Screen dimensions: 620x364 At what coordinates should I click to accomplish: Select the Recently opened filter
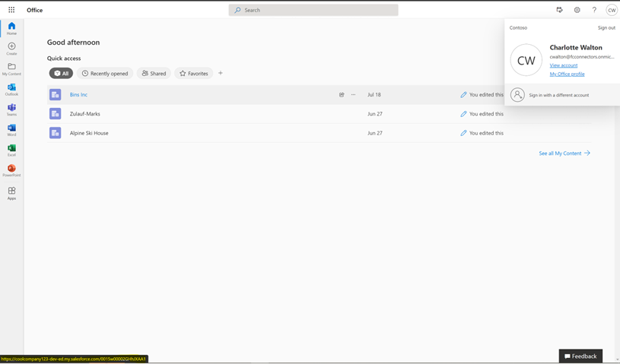(x=105, y=73)
